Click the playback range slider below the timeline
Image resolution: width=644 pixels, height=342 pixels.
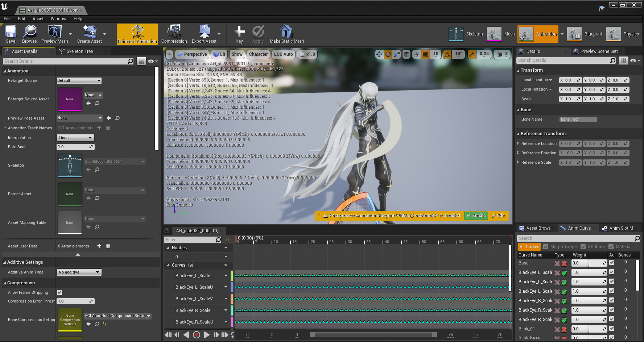click(373, 335)
